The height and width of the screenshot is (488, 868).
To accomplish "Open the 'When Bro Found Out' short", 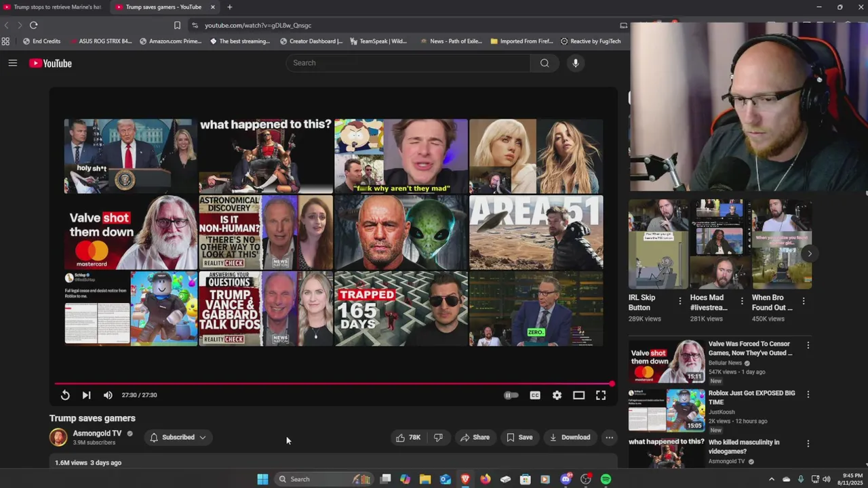I will (x=781, y=245).
